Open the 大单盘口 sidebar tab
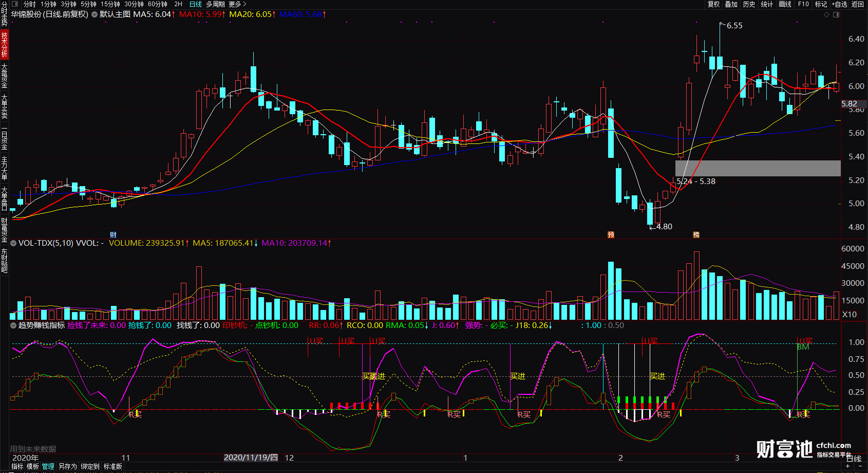Image resolution: width=868 pixels, height=473 pixels. 4,199
